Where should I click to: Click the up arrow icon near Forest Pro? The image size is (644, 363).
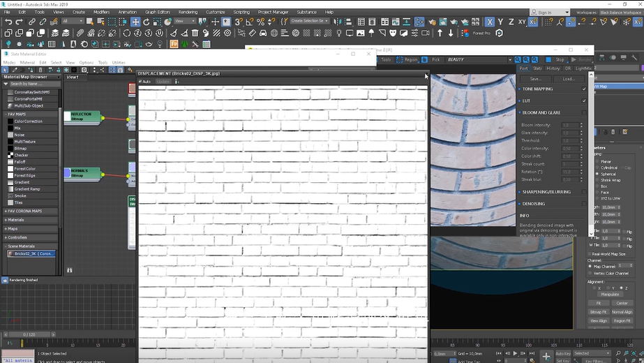[x=440, y=33]
